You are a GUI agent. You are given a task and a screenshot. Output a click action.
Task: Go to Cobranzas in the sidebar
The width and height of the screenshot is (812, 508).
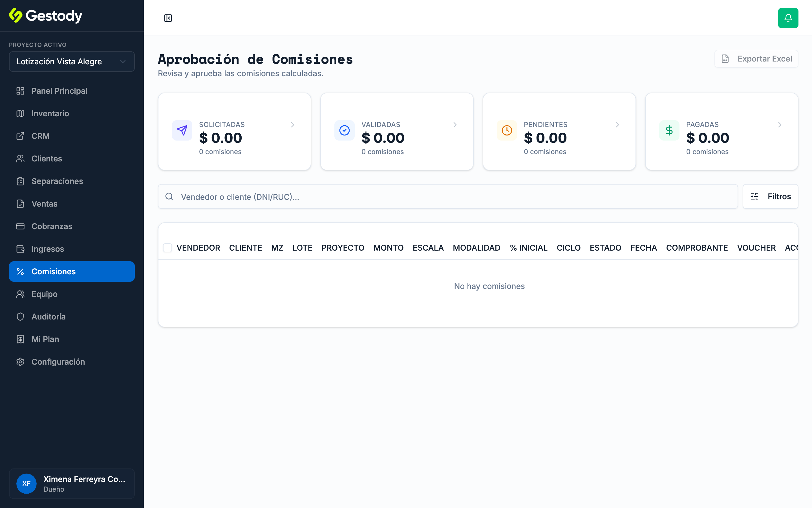[x=72, y=226]
